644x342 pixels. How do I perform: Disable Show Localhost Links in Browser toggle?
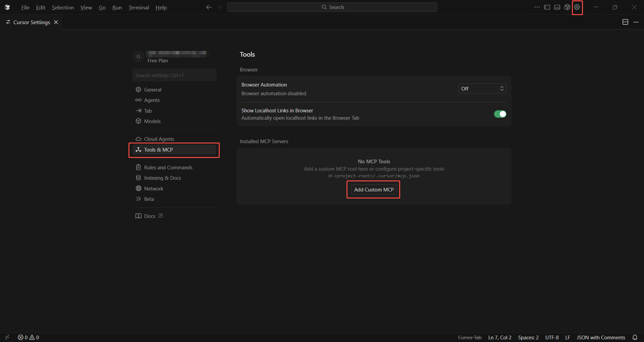tap(500, 114)
